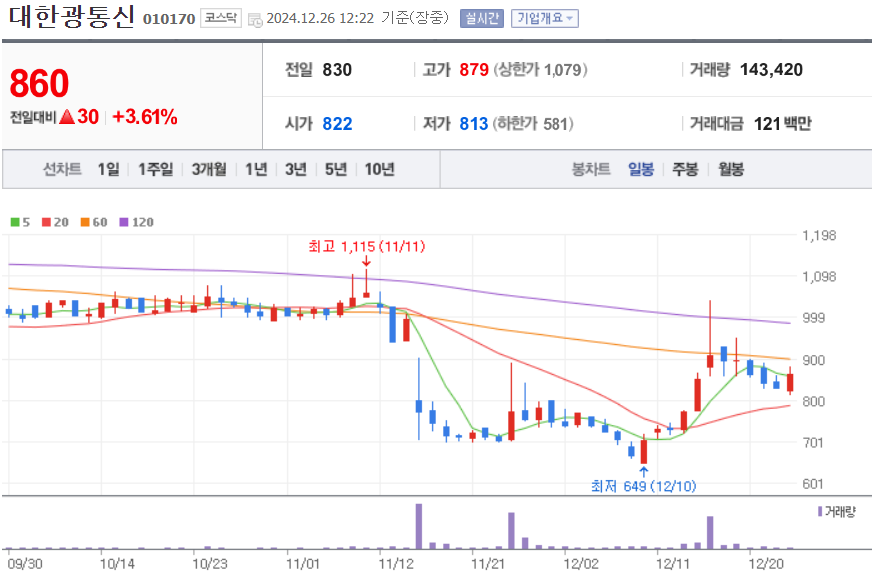
Task: Click the 12/20 date axis label
Action: click(x=766, y=564)
